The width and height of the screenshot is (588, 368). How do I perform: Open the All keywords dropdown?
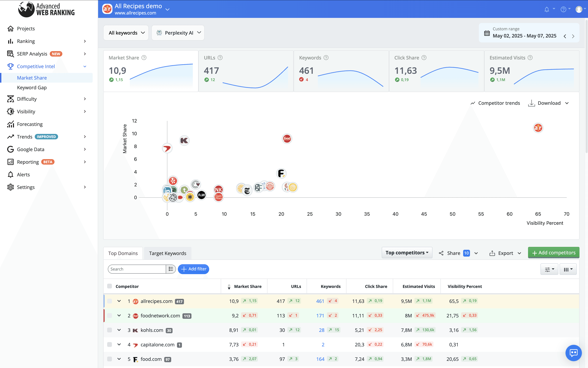click(126, 33)
